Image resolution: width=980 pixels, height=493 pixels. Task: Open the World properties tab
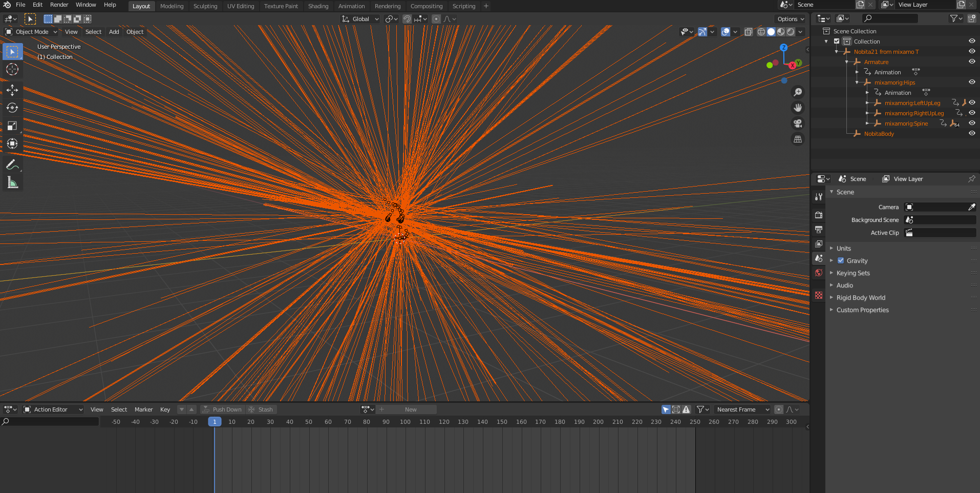[819, 273]
